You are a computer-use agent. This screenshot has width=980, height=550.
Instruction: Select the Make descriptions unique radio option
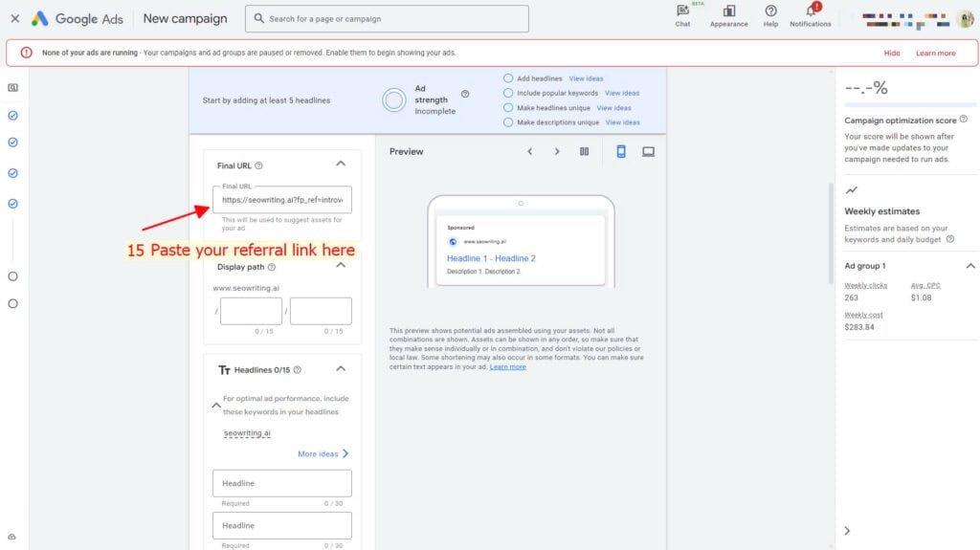click(x=508, y=122)
